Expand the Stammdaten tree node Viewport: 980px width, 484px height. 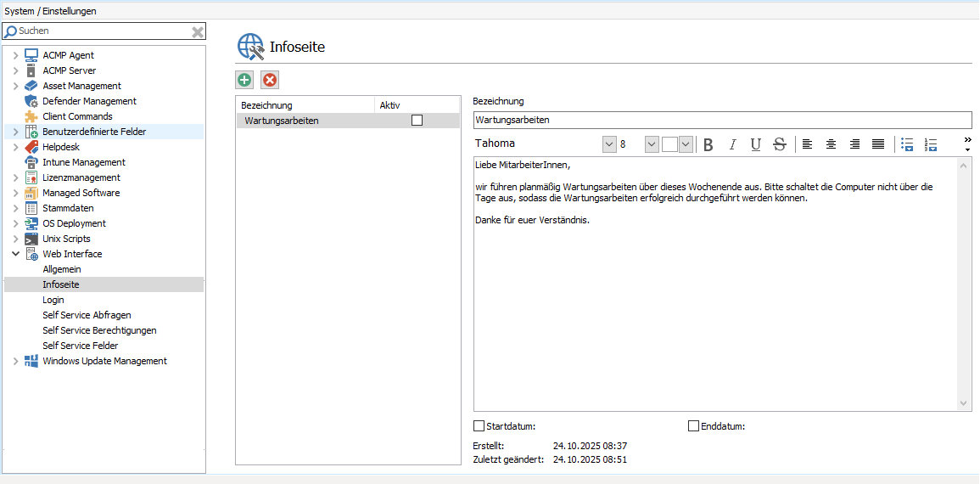(15, 209)
